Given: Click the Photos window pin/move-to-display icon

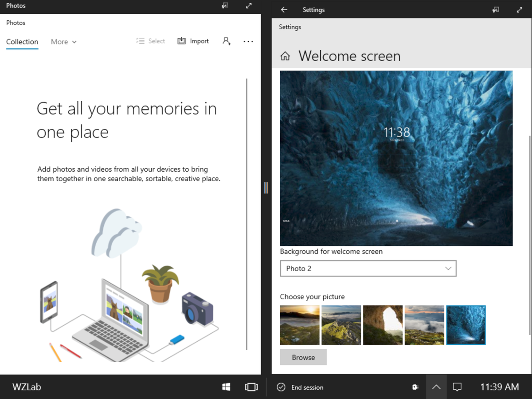Looking at the screenshot, I should (225, 6).
